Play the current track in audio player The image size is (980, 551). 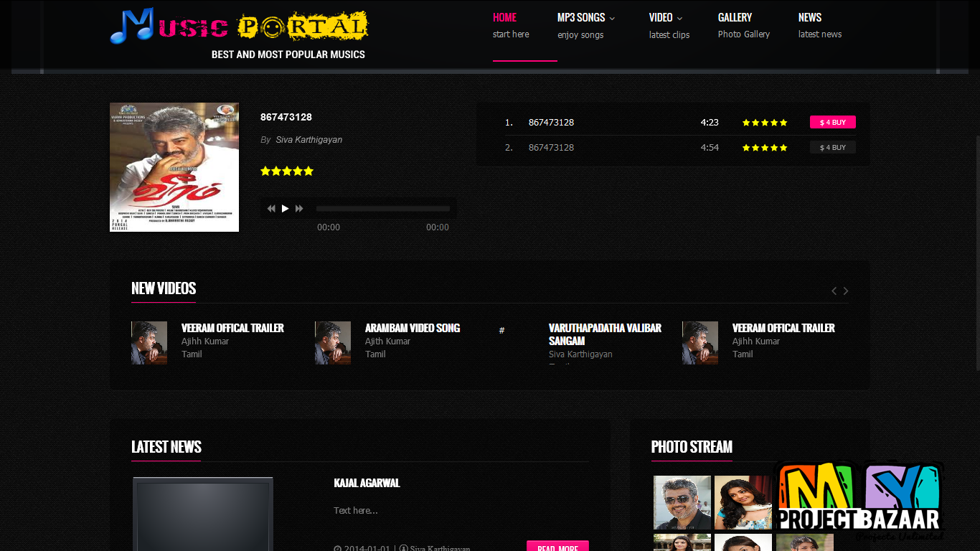(x=285, y=209)
